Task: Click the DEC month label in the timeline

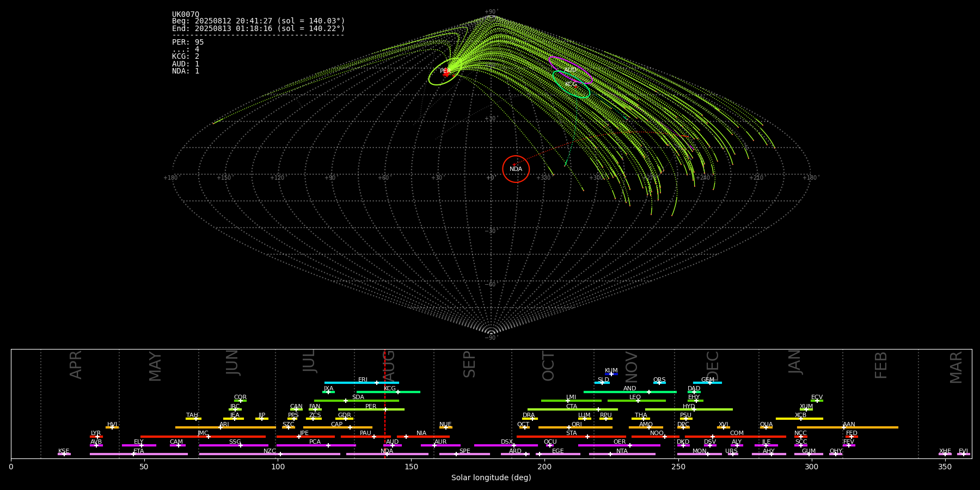Action: (x=712, y=366)
